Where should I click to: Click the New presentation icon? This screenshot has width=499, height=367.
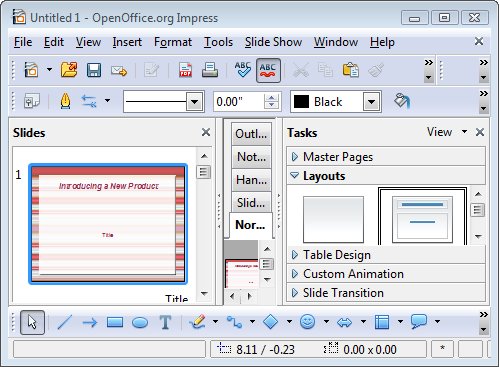click(31, 70)
